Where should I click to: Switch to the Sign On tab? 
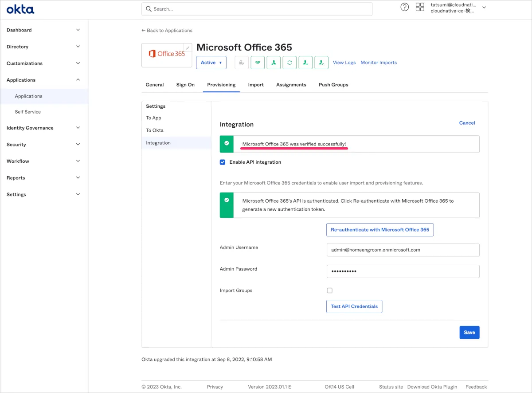click(185, 85)
